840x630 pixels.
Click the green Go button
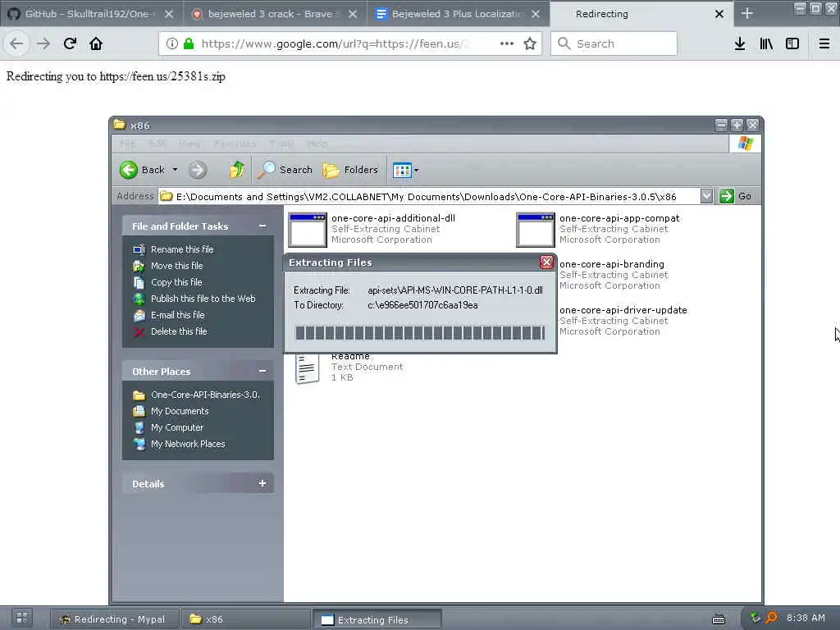[736, 196]
